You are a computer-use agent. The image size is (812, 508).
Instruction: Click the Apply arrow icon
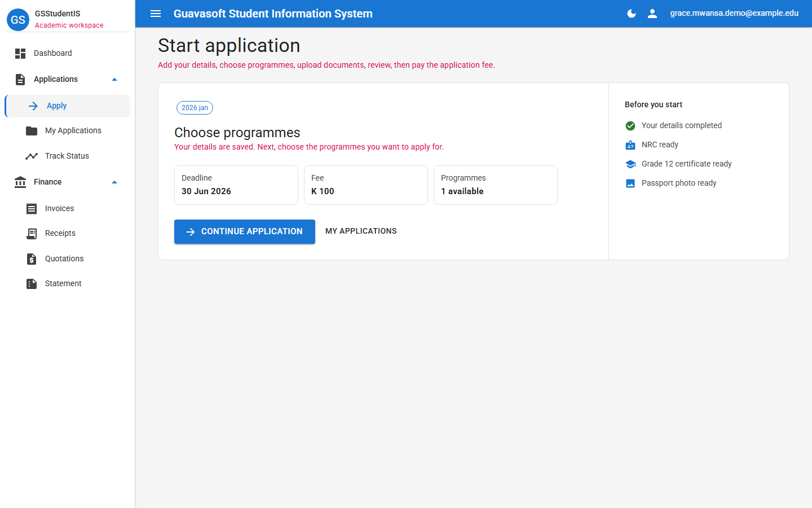pos(33,106)
